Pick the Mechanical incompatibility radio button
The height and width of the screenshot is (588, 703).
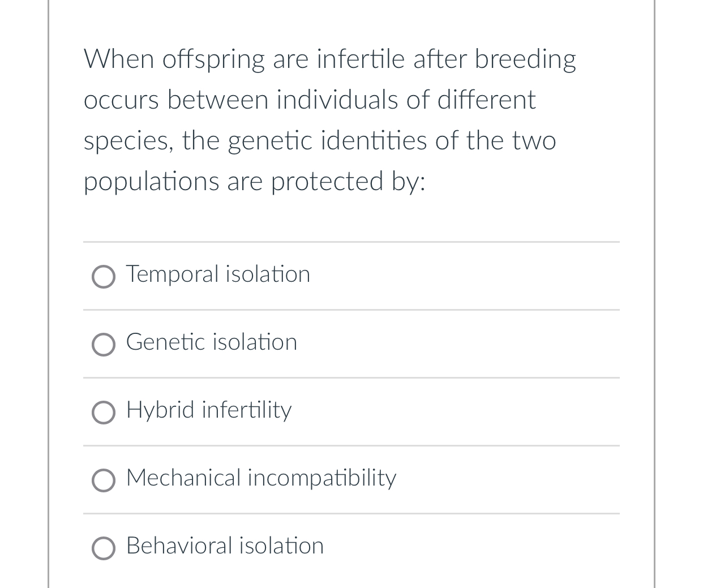(x=104, y=480)
